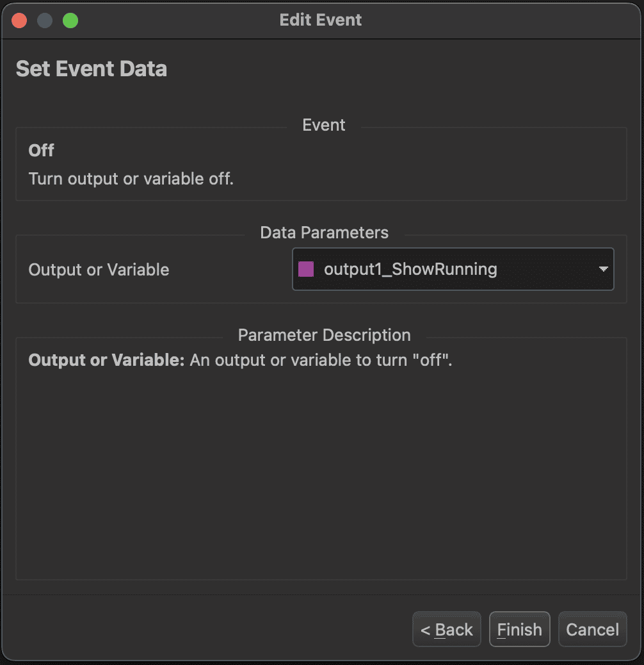Viewport: 644px width, 665px height.
Task: Close the window with the red button
Action: [x=19, y=21]
